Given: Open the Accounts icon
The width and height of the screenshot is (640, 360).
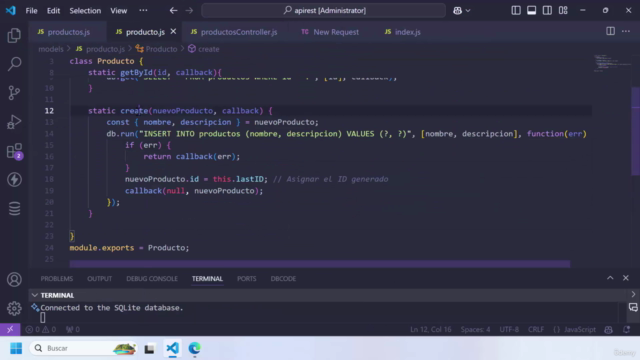Looking at the screenshot, I should [x=14, y=280].
